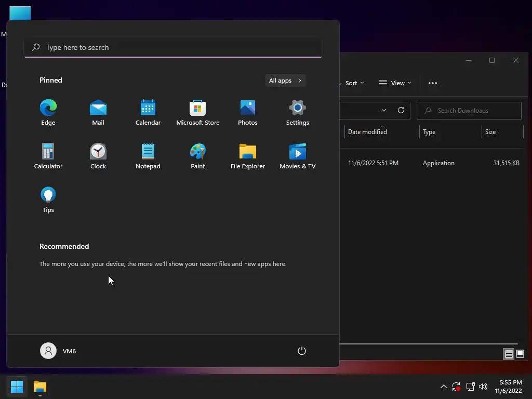
Task: Sort by Size column header
Action: (x=502, y=131)
